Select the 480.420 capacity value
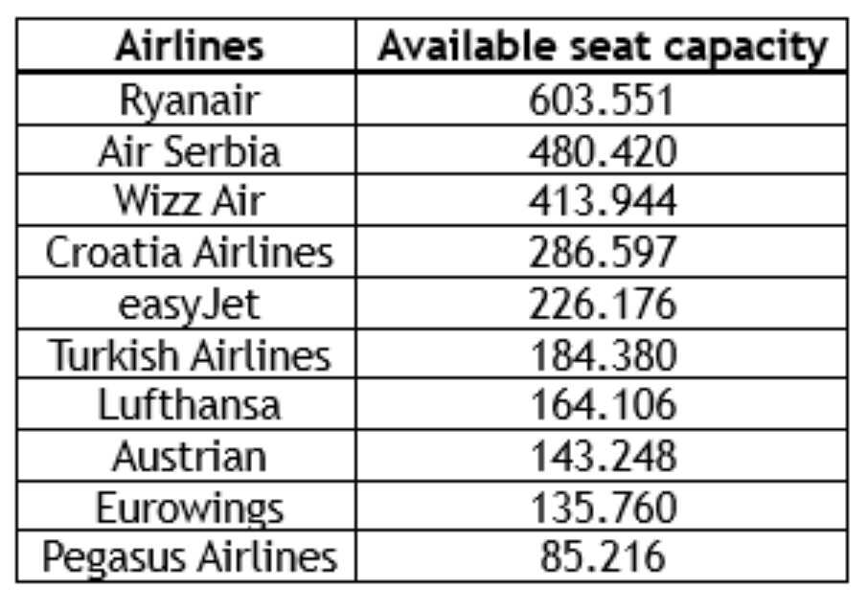868x610 pixels. (603, 150)
